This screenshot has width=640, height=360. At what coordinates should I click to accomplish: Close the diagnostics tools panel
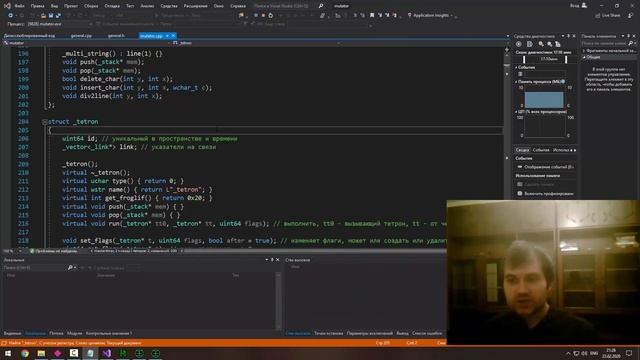coord(574,36)
